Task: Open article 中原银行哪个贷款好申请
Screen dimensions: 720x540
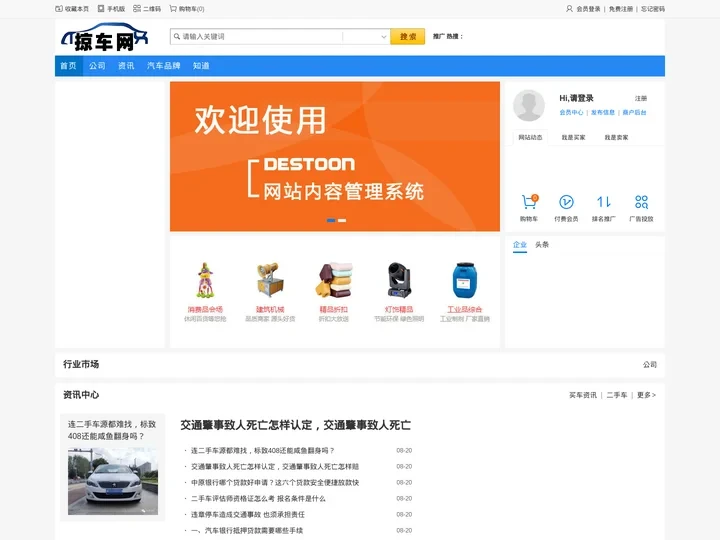Action: pyautogui.click(x=275, y=483)
